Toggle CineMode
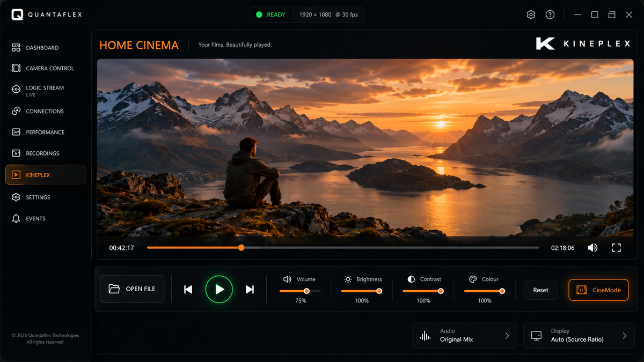644x362 pixels. pos(598,290)
